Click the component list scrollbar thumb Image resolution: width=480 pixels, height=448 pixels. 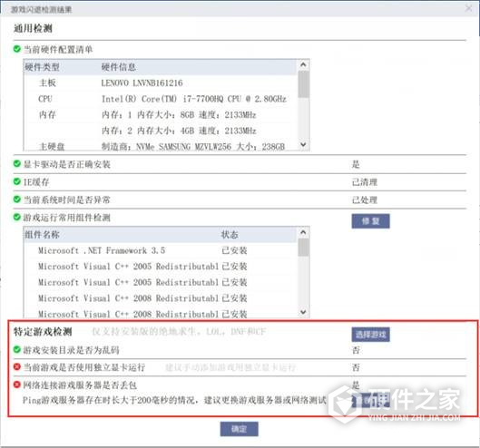[303, 247]
